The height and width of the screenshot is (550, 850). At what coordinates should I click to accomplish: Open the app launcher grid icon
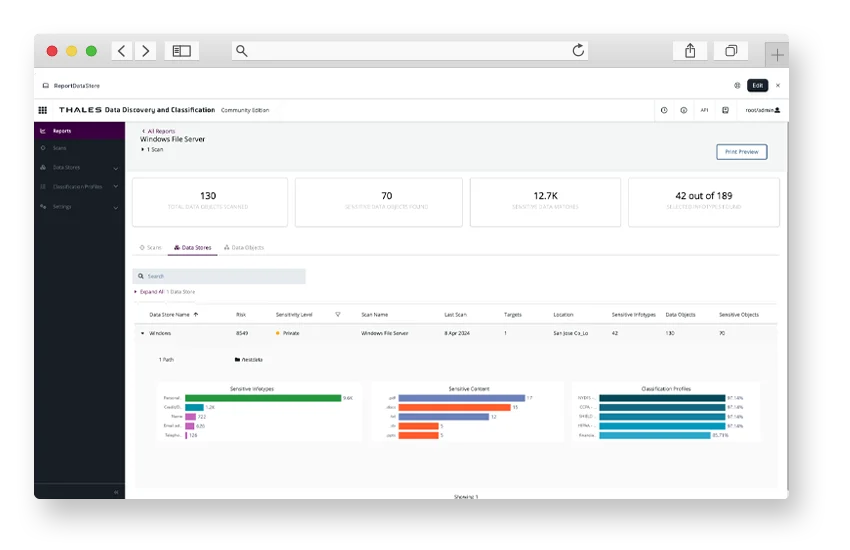point(43,110)
